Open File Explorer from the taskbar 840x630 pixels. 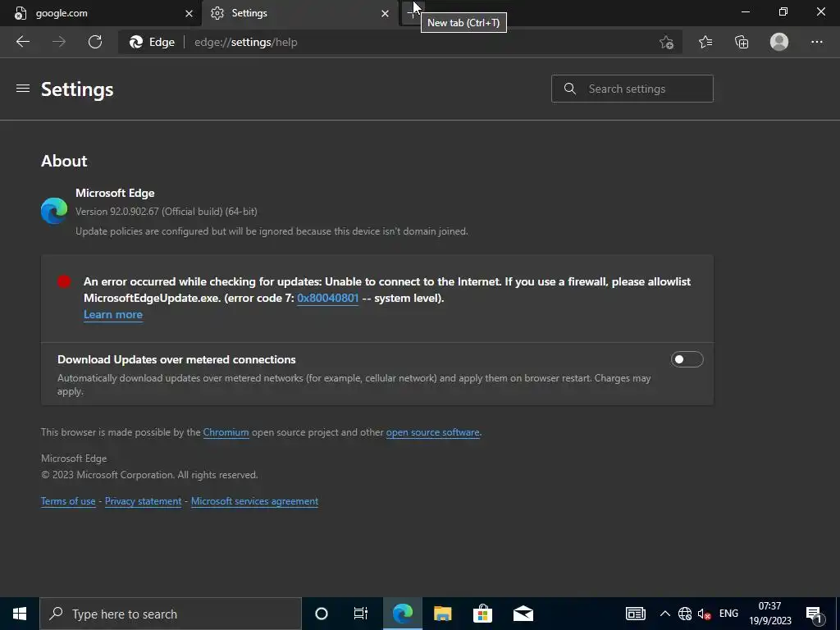click(x=442, y=614)
